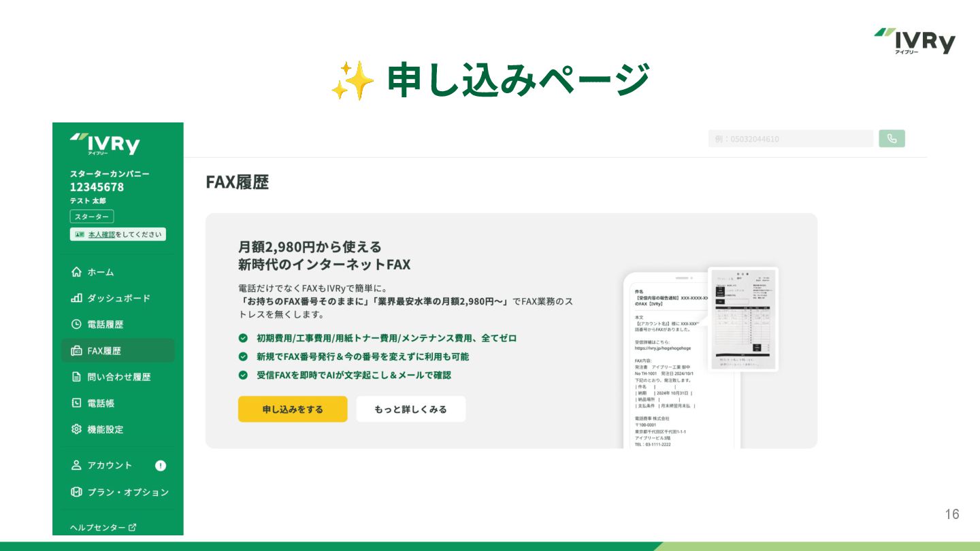Screen dimensions: 980x551
Task: Open 電話履歴 in the sidebar
Action: click(118, 324)
